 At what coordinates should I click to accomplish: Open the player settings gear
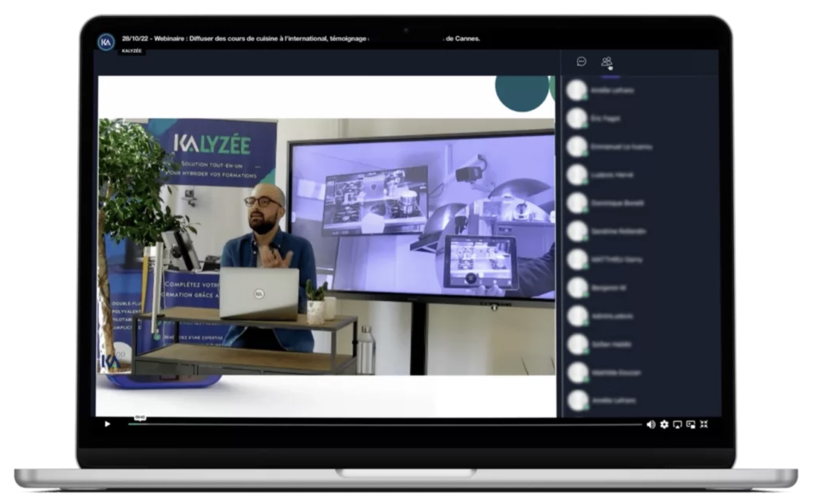pos(664,425)
